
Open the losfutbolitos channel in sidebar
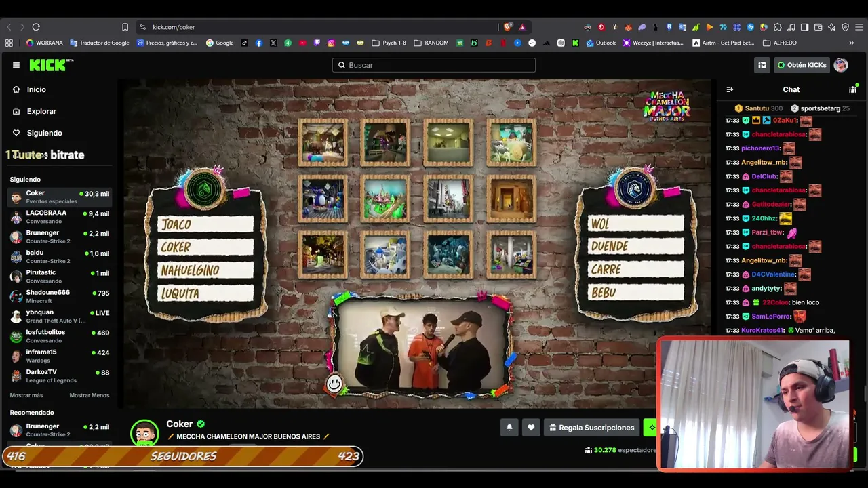(x=60, y=336)
